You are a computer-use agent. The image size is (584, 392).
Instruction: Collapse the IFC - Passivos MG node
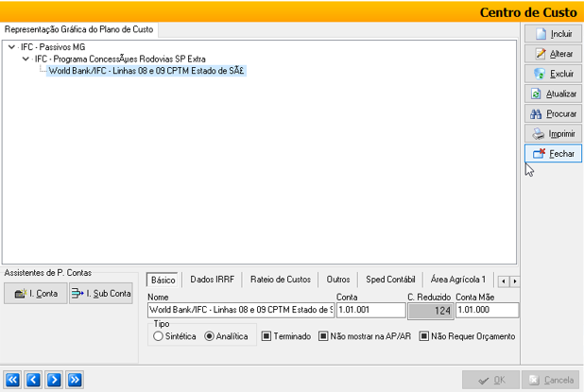10,46
